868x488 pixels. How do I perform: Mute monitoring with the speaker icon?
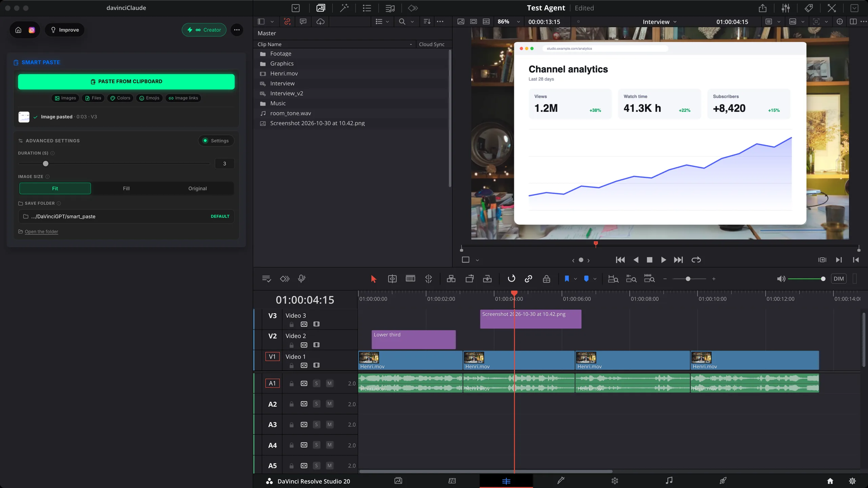781,279
